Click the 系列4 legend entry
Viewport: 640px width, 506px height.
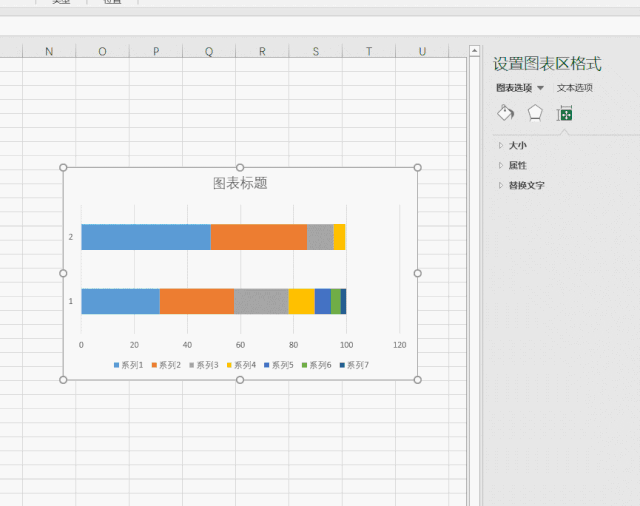click(241, 365)
